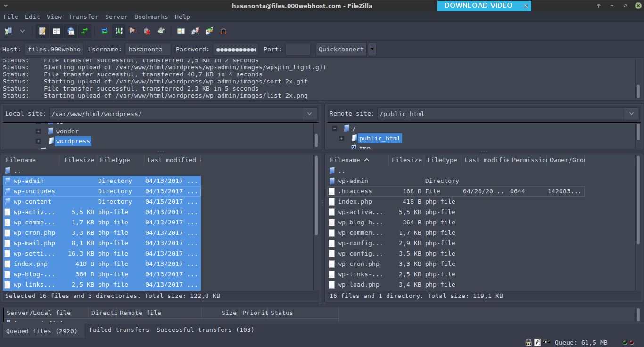Click the speed limit indicator in status bar
The width and height of the screenshot is (644, 347).
(x=546, y=342)
